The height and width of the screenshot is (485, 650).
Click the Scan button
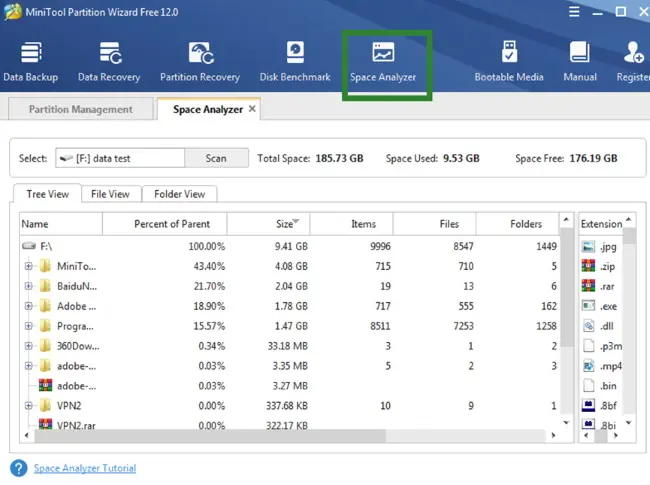click(216, 158)
